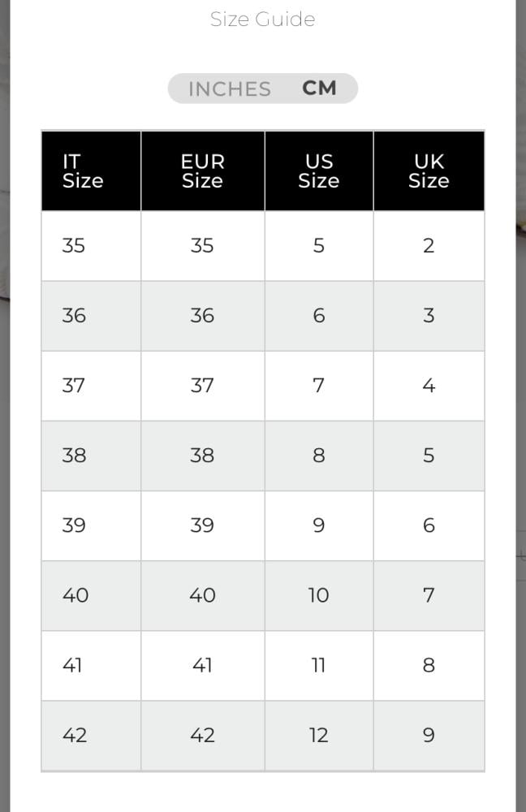
Task: Click the EUR Size column header
Action: coord(202,171)
